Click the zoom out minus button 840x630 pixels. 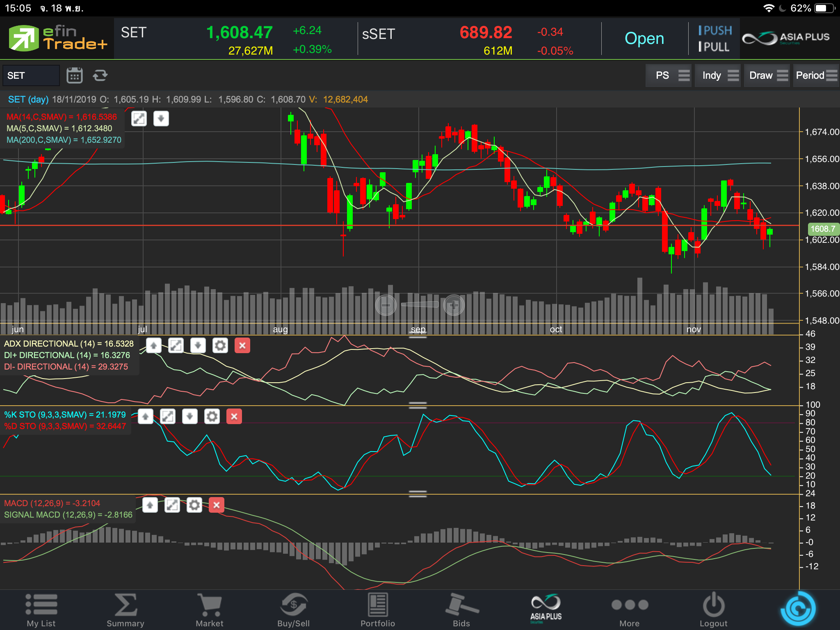pyautogui.click(x=386, y=305)
